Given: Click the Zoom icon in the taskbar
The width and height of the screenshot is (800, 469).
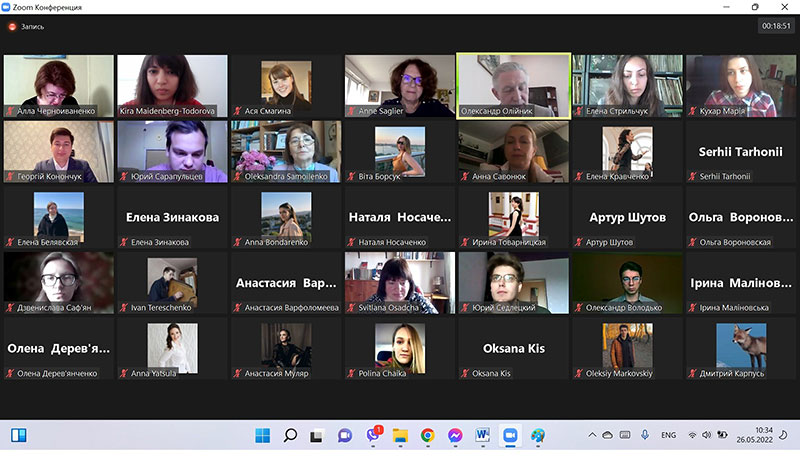Looking at the screenshot, I should click(510, 435).
